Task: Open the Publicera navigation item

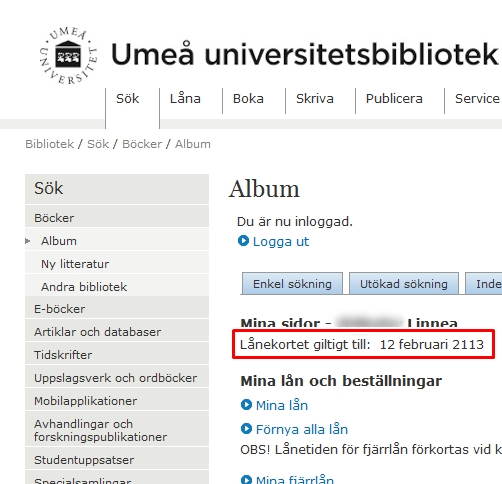Action: pos(394,99)
